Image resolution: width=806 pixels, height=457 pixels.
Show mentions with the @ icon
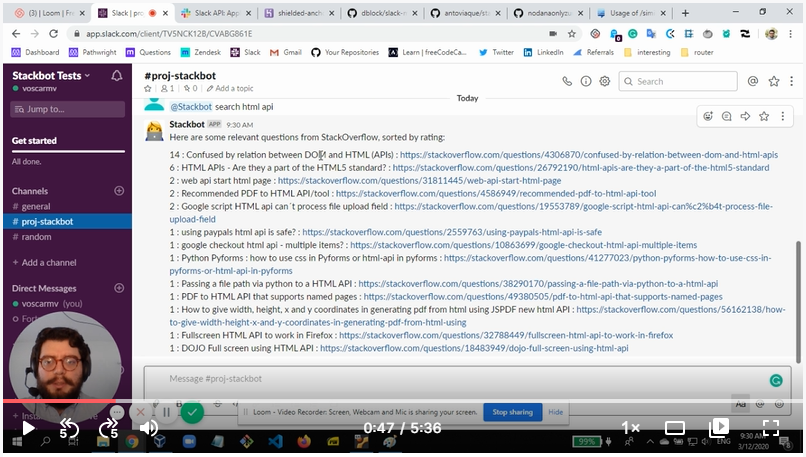click(x=753, y=81)
